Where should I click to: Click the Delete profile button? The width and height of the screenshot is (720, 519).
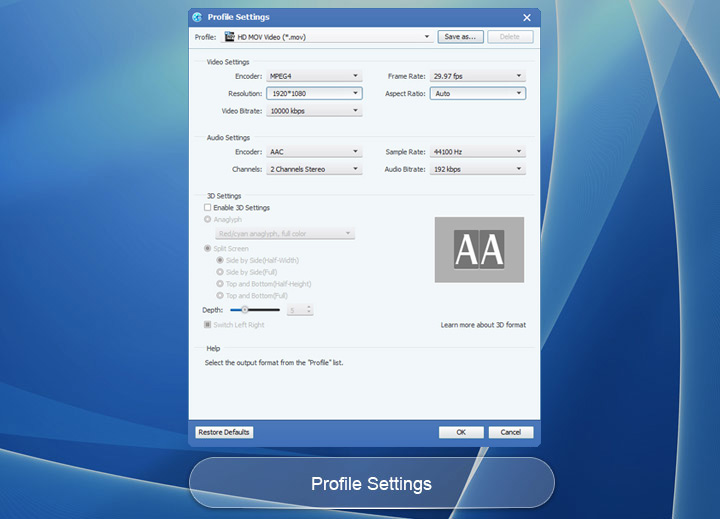pos(510,37)
